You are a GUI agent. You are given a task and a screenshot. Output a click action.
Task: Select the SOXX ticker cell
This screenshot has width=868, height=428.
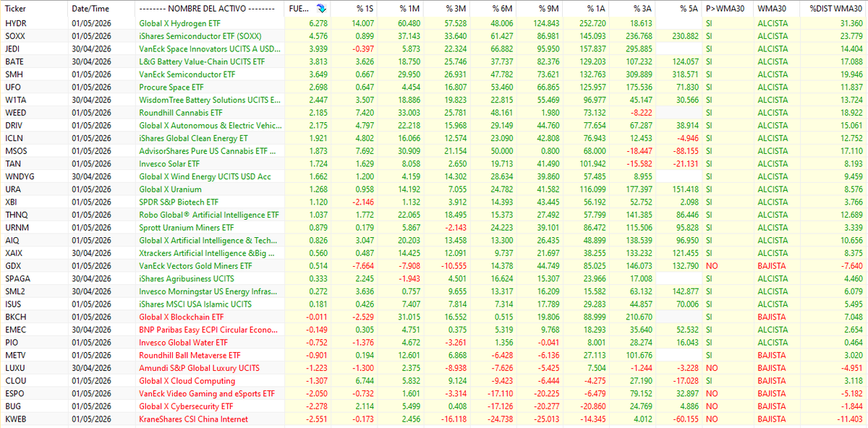[x=15, y=35]
